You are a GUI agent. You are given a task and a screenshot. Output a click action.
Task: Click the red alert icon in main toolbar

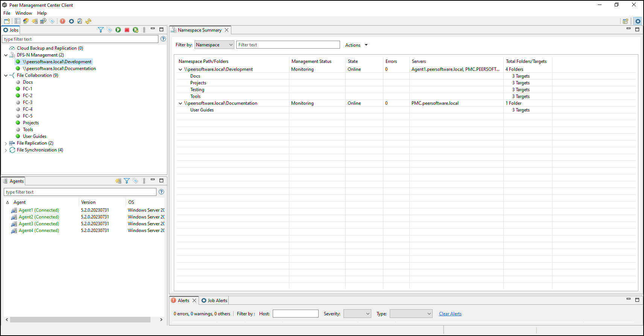(x=62, y=21)
